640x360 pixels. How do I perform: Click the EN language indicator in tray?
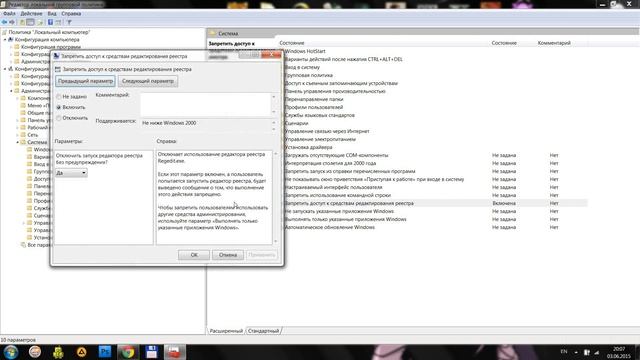[x=564, y=352]
